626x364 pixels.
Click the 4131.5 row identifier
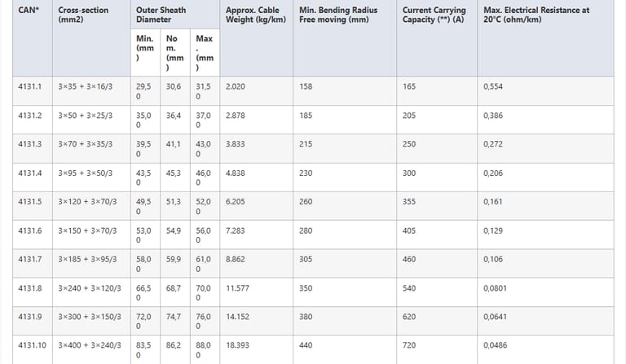tap(29, 202)
